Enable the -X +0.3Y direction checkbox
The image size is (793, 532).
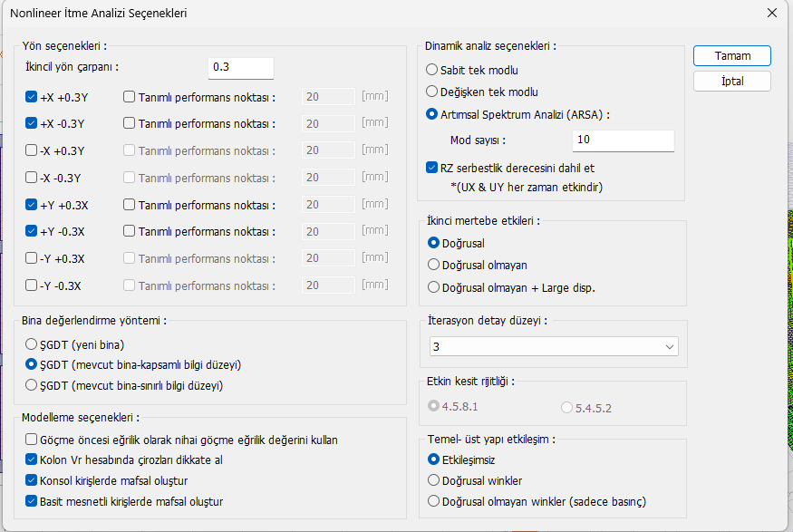pos(32,150)
